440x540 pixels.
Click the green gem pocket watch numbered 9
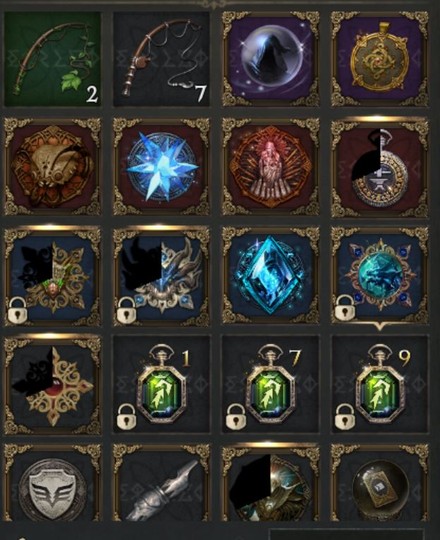pyautogui.click(x=380, y=384)
